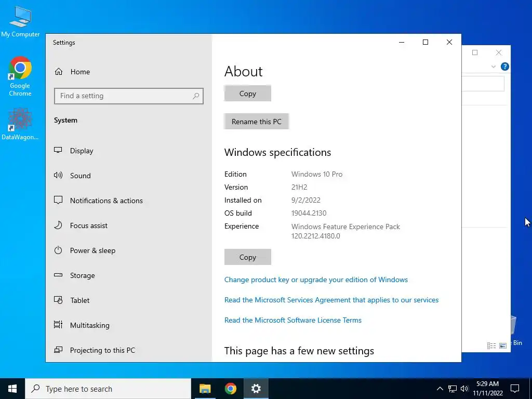Click the OS build 19044.2130 value
Viewport: 532px width, 399px height.
click(309, 214)
